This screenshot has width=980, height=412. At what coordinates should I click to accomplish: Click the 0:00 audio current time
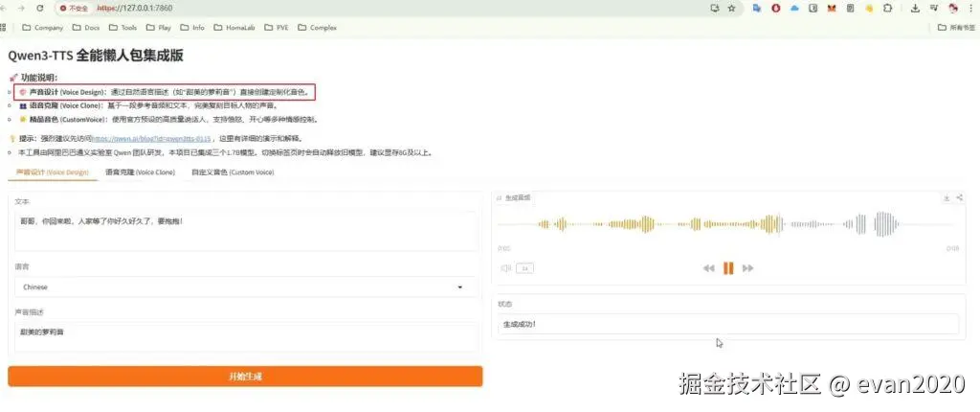[x=503, y=248]
